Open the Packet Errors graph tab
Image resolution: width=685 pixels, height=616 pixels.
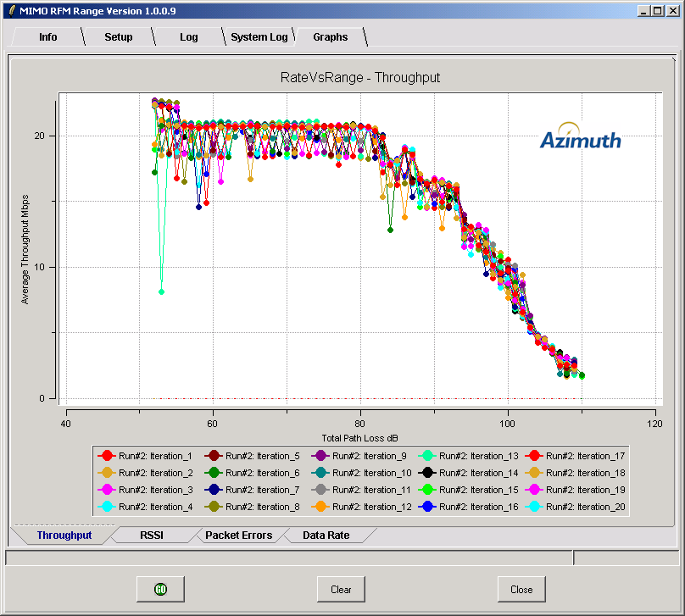(x=238, y=536)
